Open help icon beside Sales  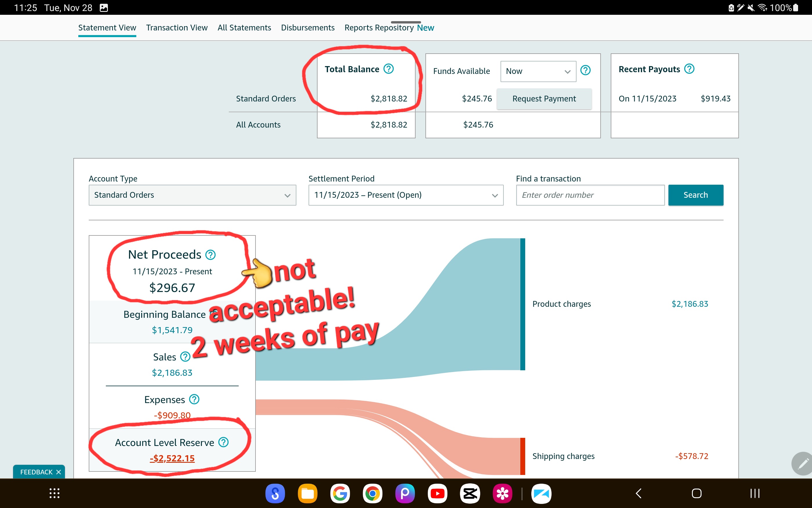coord(185,357)
